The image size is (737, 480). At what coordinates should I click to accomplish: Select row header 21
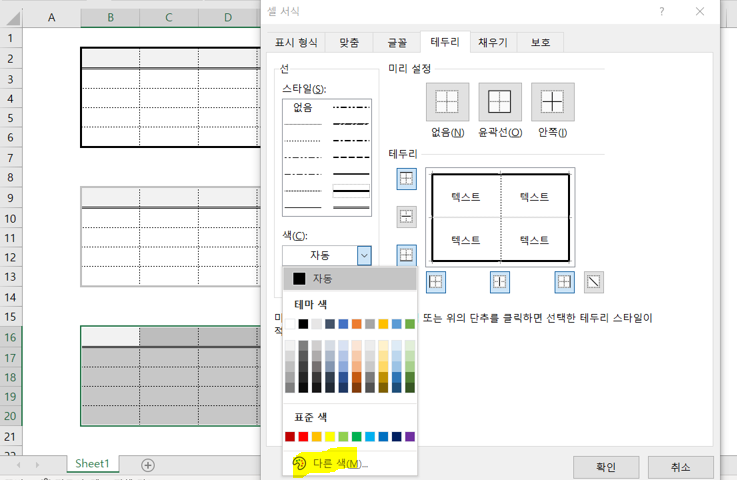pos(10,437)
